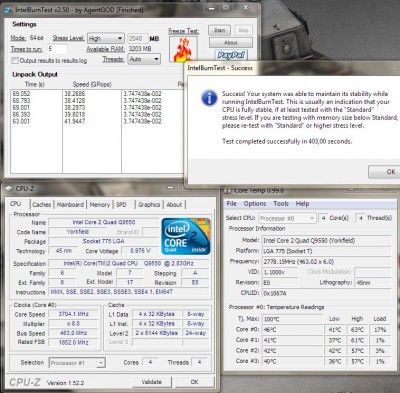Open the Tools menu in Core Temp
The image size is (400, 393).
[x=281, y=204]
